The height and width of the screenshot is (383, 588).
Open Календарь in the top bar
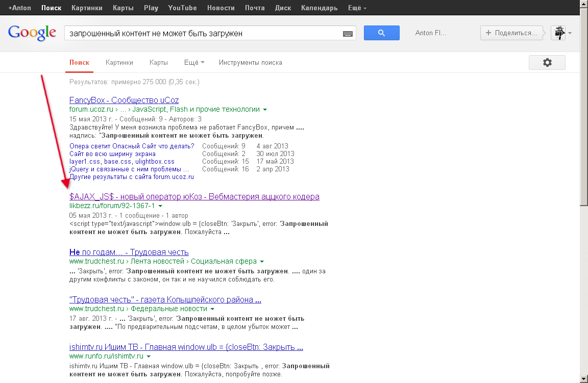320,8
